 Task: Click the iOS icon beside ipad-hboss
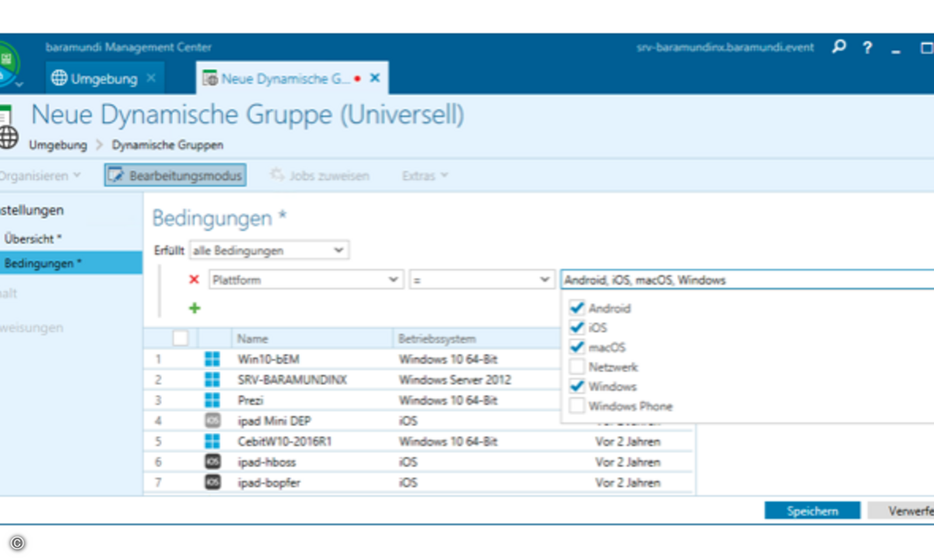click(212, 462)
